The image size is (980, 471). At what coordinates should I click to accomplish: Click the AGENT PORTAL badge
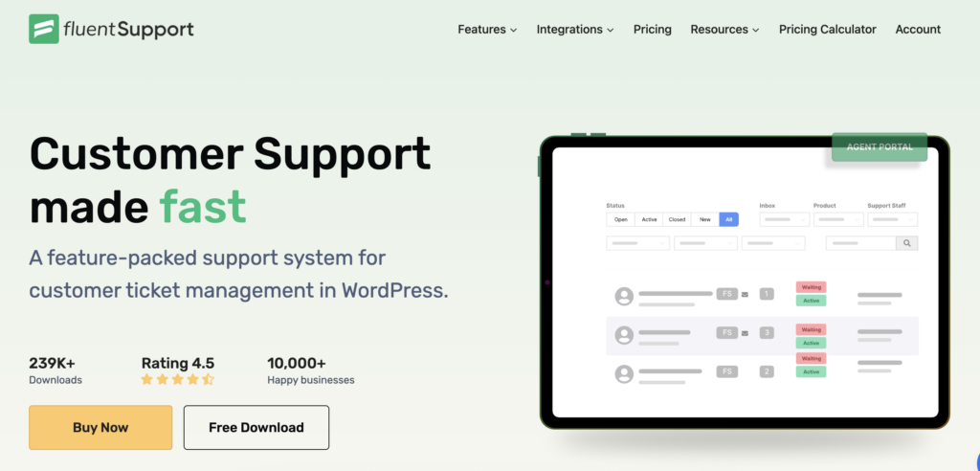coord(880,147)
